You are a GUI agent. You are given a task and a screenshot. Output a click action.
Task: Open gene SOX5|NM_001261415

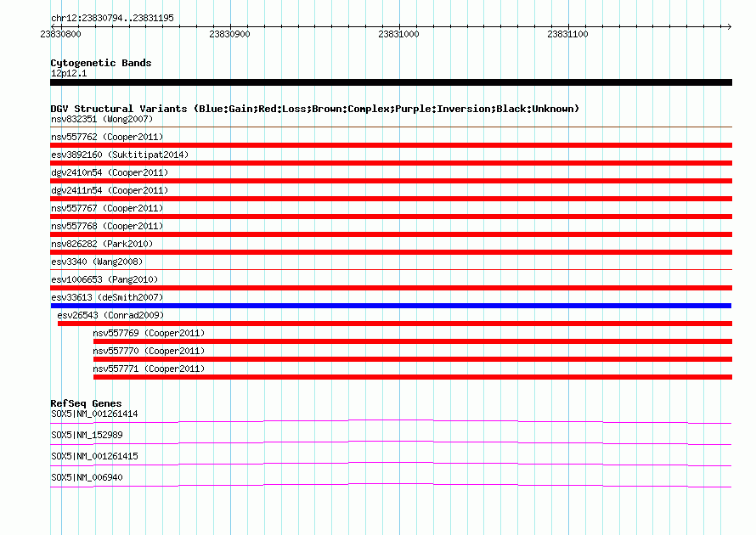coord(94,456)
